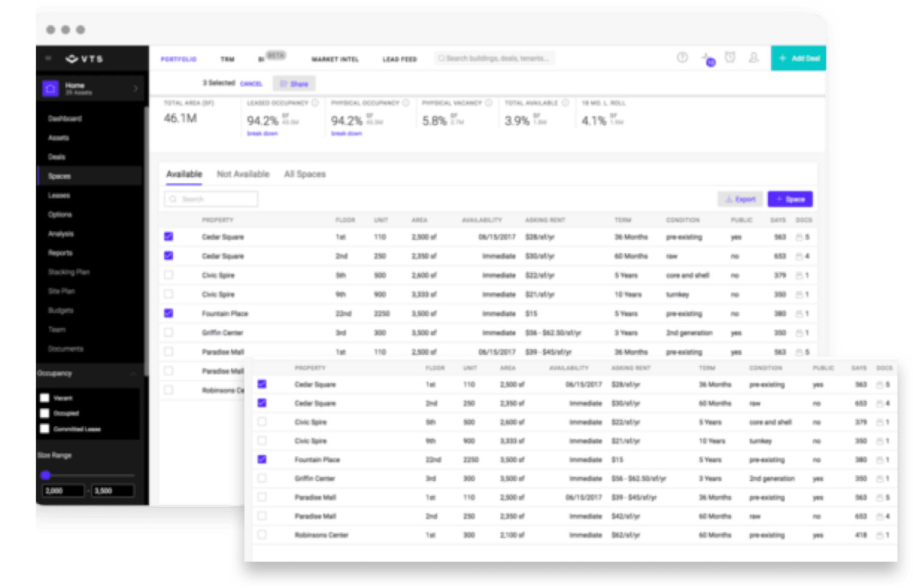This screenshot has height=588, width=913.
Task: Open the BI beta tab
Action: [271, 57]
